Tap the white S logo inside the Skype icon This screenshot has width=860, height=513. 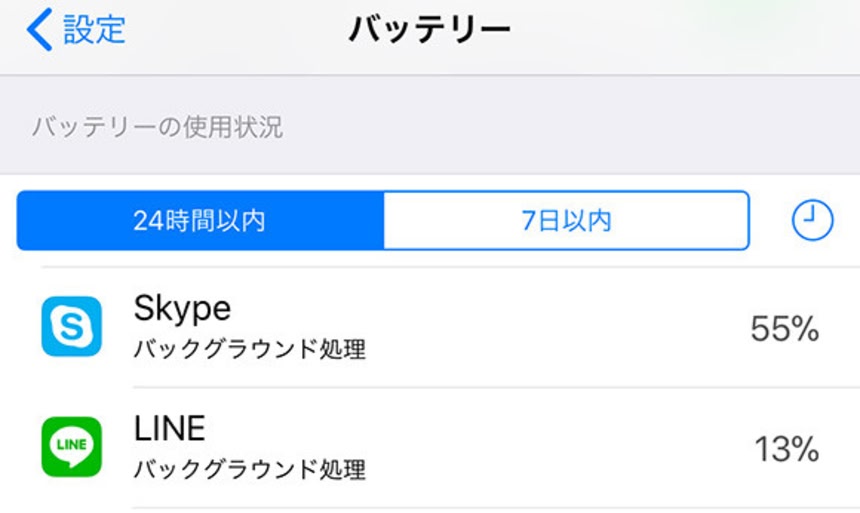click(71, 326)
